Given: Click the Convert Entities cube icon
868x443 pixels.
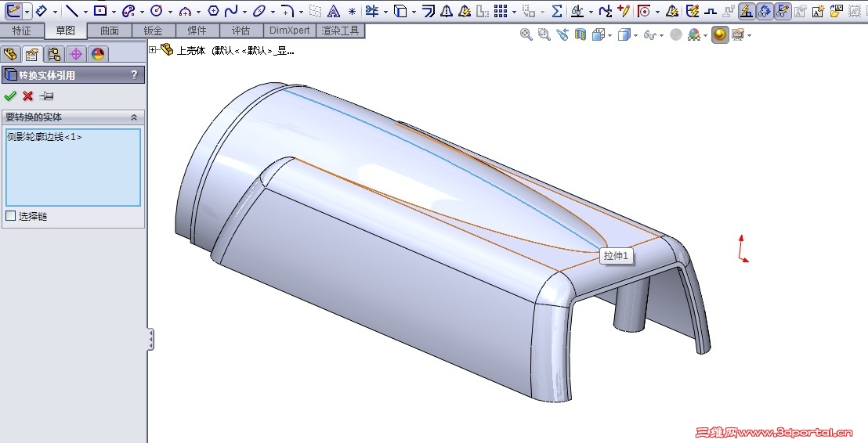Looking at the screenshot, I should [400, 10].
